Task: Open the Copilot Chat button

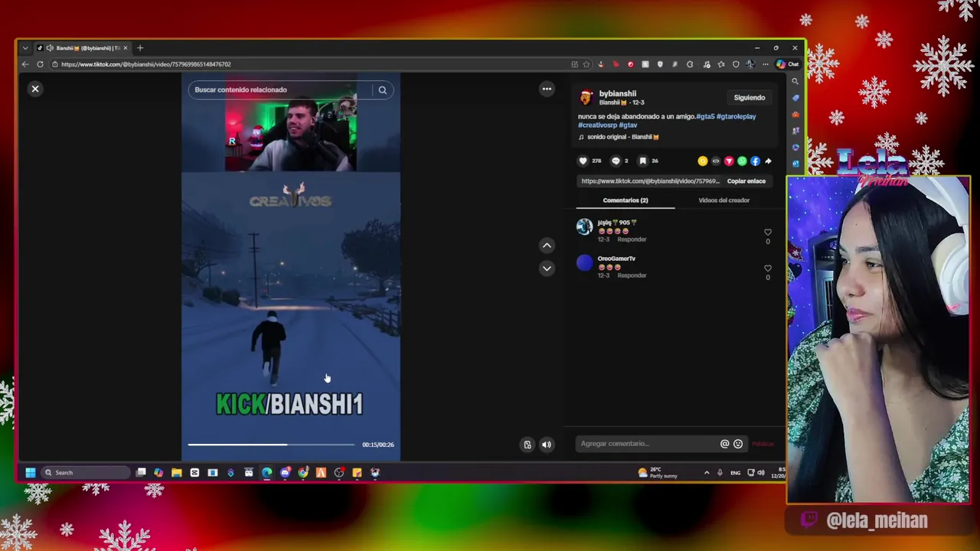Action: (x=788, y=64)
